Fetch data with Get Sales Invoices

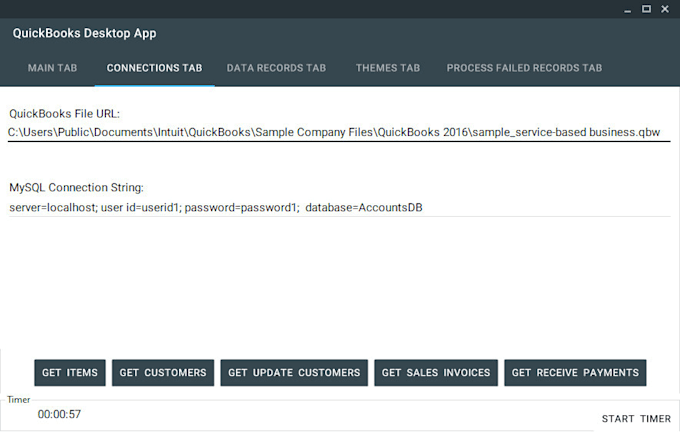[436, 373]
